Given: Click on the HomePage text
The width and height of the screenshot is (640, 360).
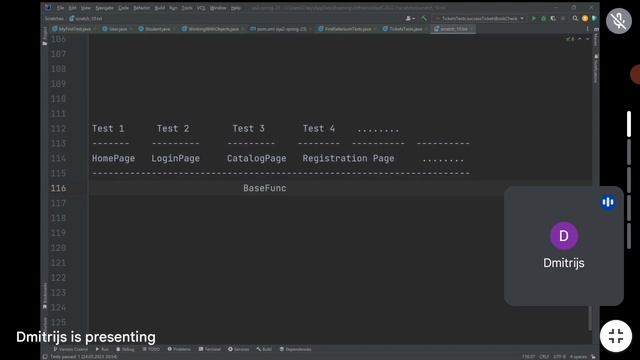Looking at the screenshot, I should click(x=113, y=158).
